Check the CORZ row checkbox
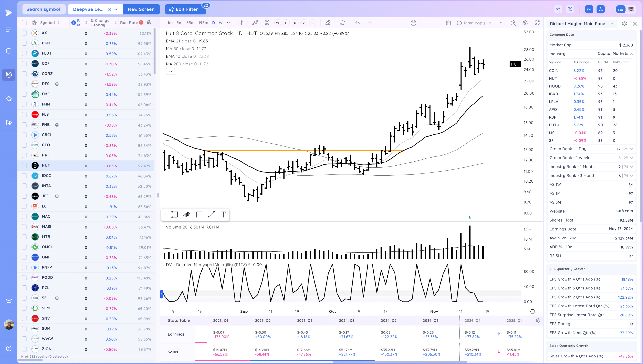 click(24, 74)
